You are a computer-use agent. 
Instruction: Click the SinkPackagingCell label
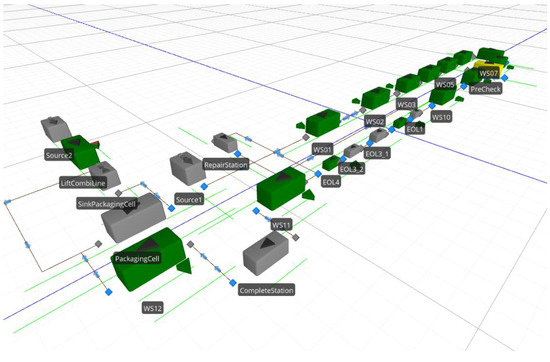pos(107,204)
